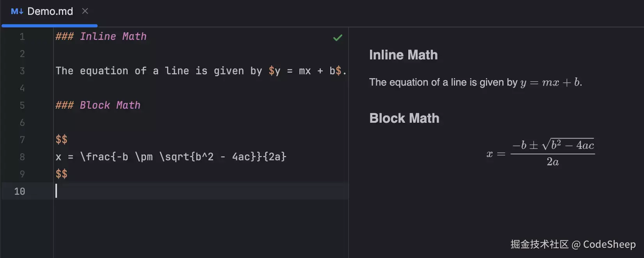Place cursor on the '### Block Math' source line
Screen dimensions: 644x258
tap(98, 106)
